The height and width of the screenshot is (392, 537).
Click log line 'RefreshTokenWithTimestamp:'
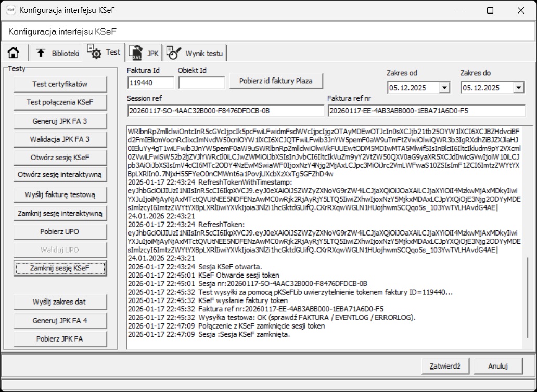(x=210, y=182)
